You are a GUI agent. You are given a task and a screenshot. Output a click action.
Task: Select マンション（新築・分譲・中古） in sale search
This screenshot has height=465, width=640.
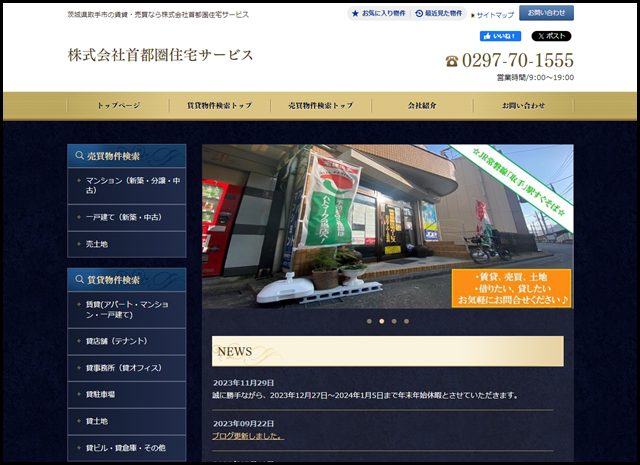pos(127,186)
